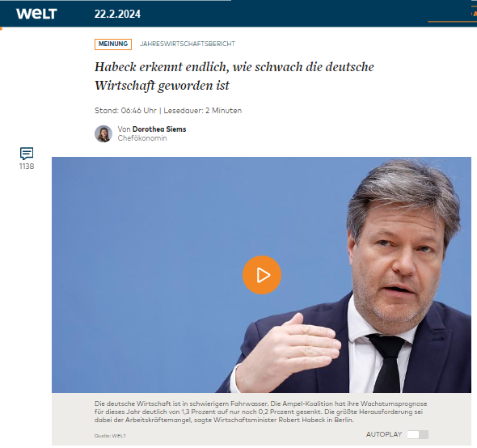Open comments via the speech bubble icon

click(27, 154)
